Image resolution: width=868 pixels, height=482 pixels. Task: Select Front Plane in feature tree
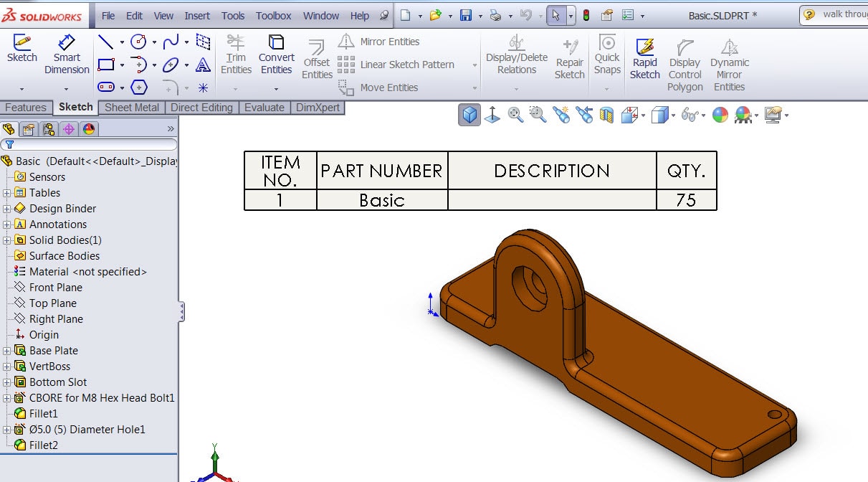coord(55,288)
